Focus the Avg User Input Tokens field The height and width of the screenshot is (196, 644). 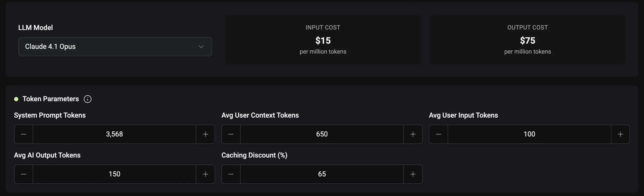point(529,134)
